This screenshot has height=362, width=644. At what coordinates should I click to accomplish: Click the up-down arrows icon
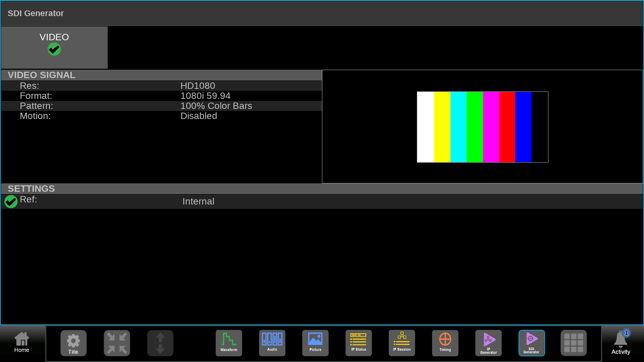(x=160, y=343)
